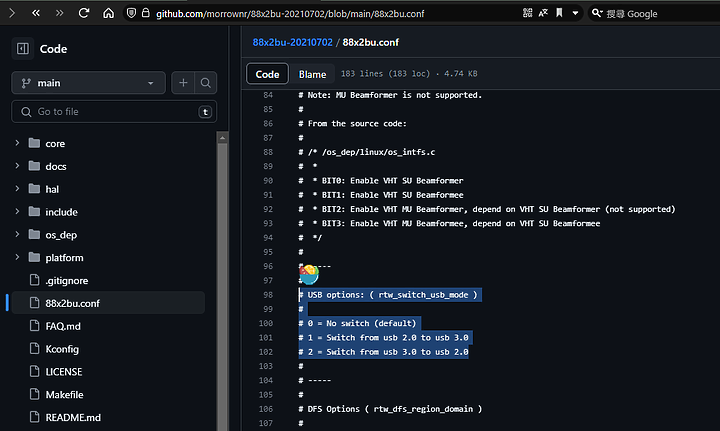Click the rtw_switch_usb_mode text on line 98
The width and height of the screenshot is (720, 431).
click(423, 295)
